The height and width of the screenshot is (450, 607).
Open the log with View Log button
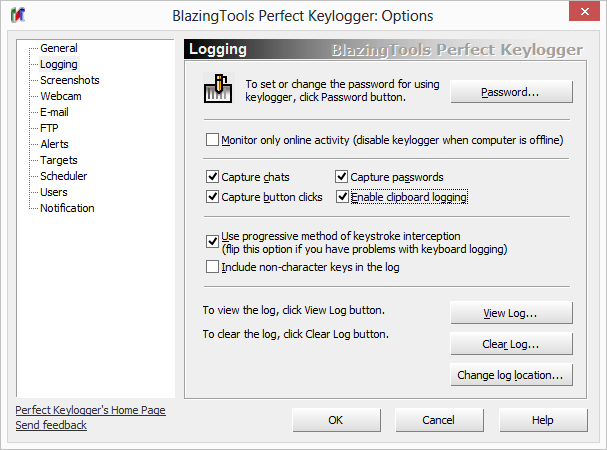[511, 313]
